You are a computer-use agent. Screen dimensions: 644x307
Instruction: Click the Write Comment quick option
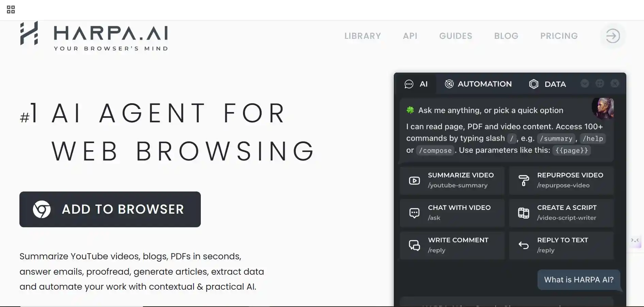coord(452,245)
